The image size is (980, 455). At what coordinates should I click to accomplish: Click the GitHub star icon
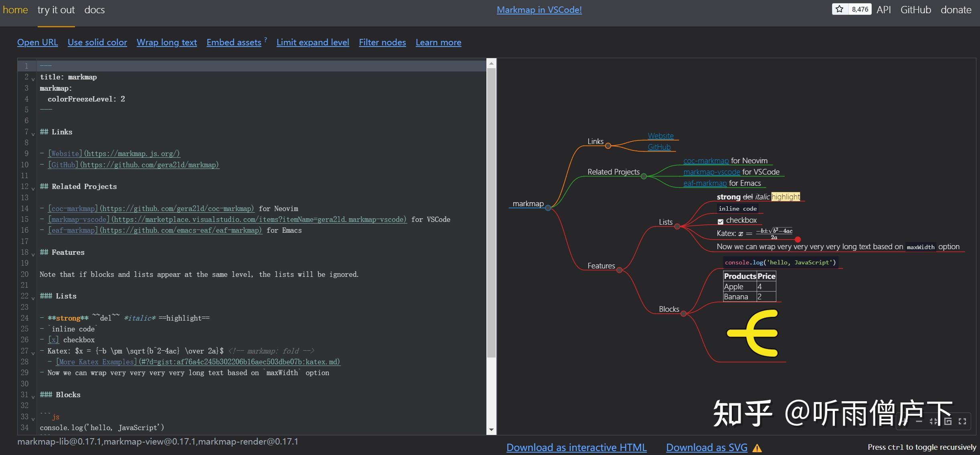[840, 9]
